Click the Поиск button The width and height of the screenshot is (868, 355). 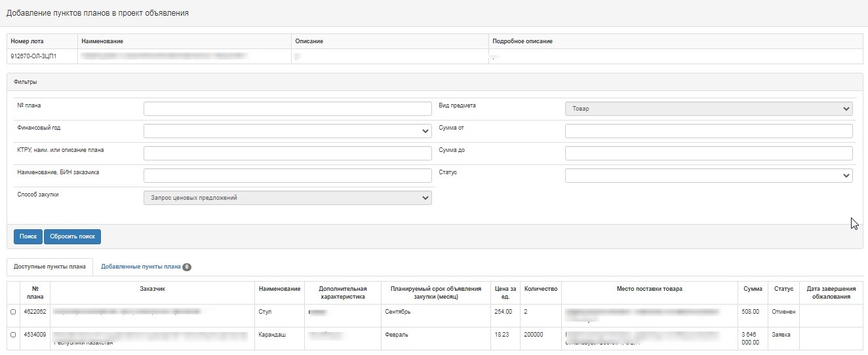pyautogui.click(x=28, y=236)
